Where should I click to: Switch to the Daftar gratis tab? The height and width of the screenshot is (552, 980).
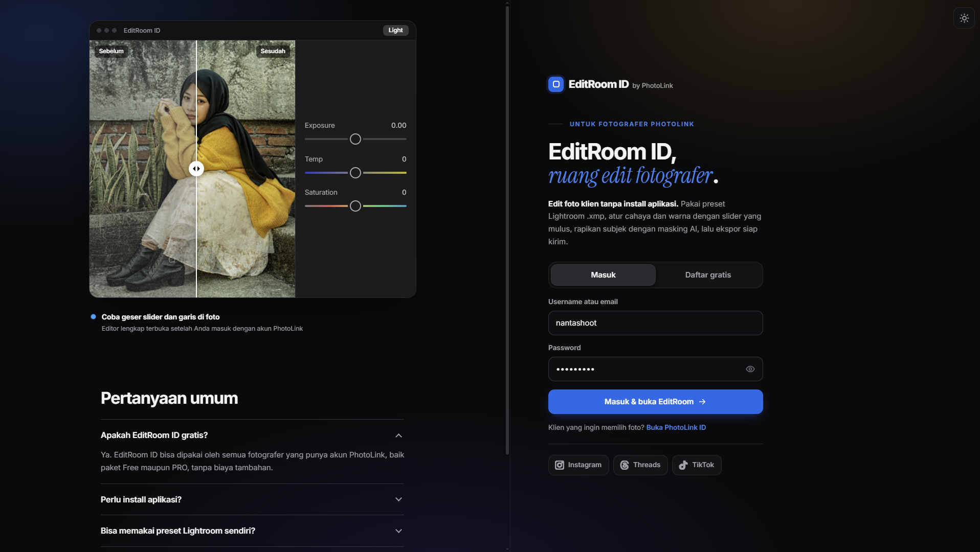coord(708,275)
